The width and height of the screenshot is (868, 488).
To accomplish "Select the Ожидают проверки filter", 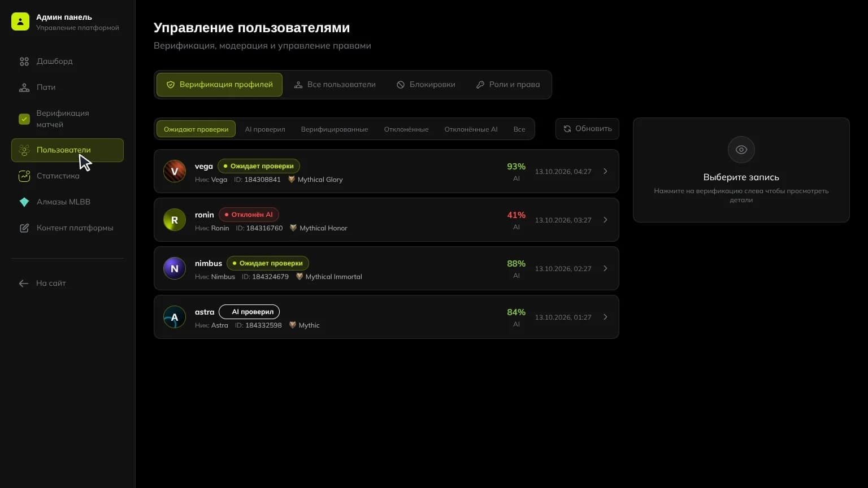I will [196, 129].
